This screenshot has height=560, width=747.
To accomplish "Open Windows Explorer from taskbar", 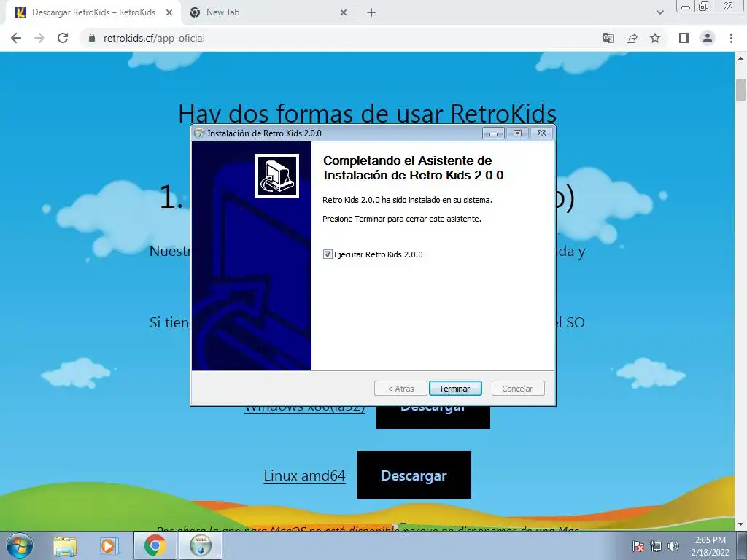I will tap(65, 546).
